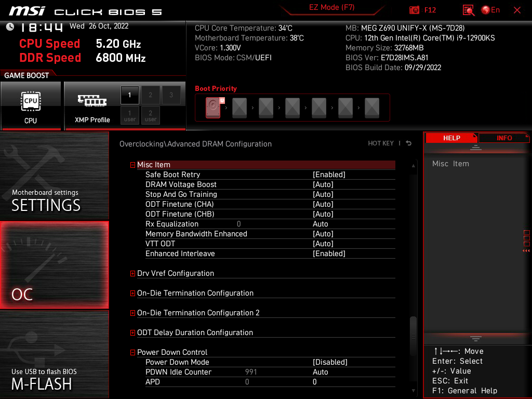The height and width of the screenshot is (399, 532).
Task: Switch to the HELP tab
Action: [x=451, y=138]
